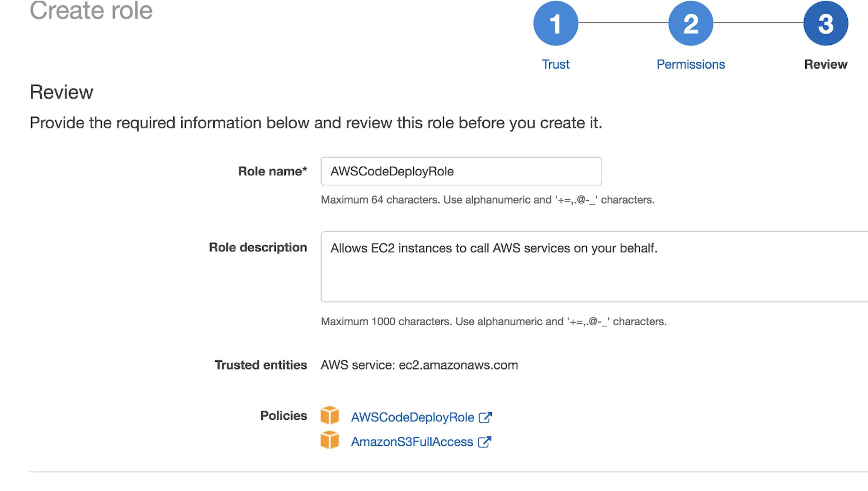Image resolution: width=868 pixels, height=491 pixels.
Task: Focus the Role name input field
Action: [461, 171]
